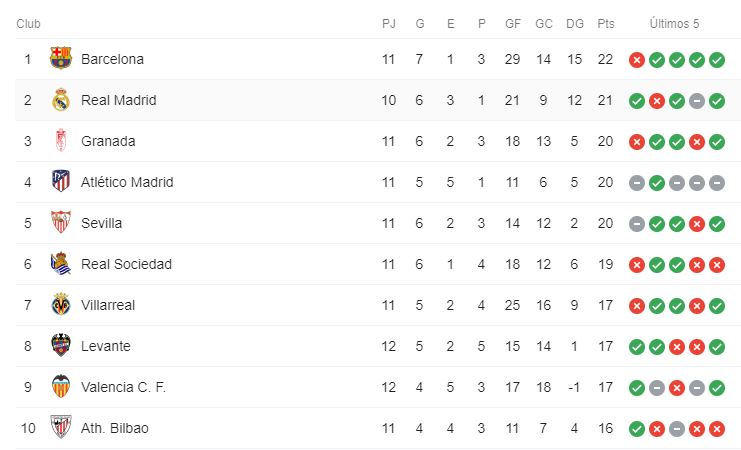Open the Villarreal team name link
The height and width of the screenshot is (450, 741).
click(108, 305)
